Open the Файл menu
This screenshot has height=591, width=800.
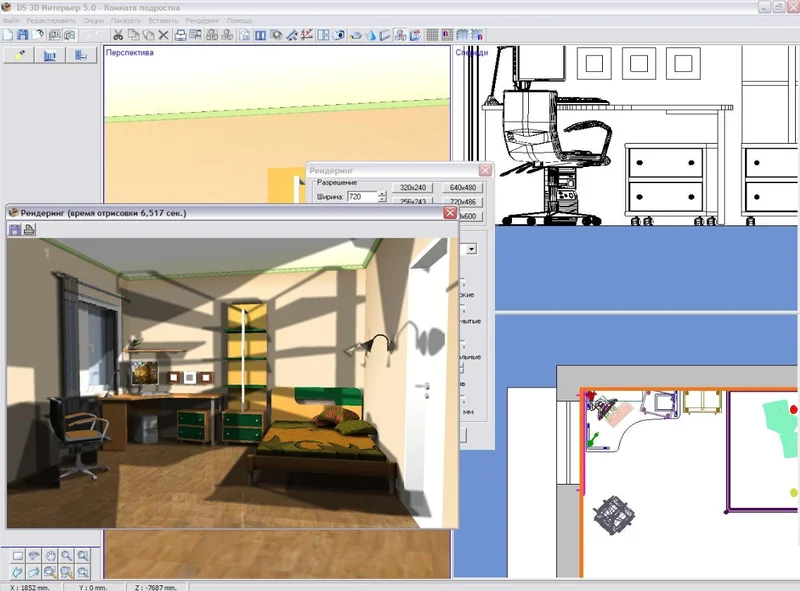11,21
